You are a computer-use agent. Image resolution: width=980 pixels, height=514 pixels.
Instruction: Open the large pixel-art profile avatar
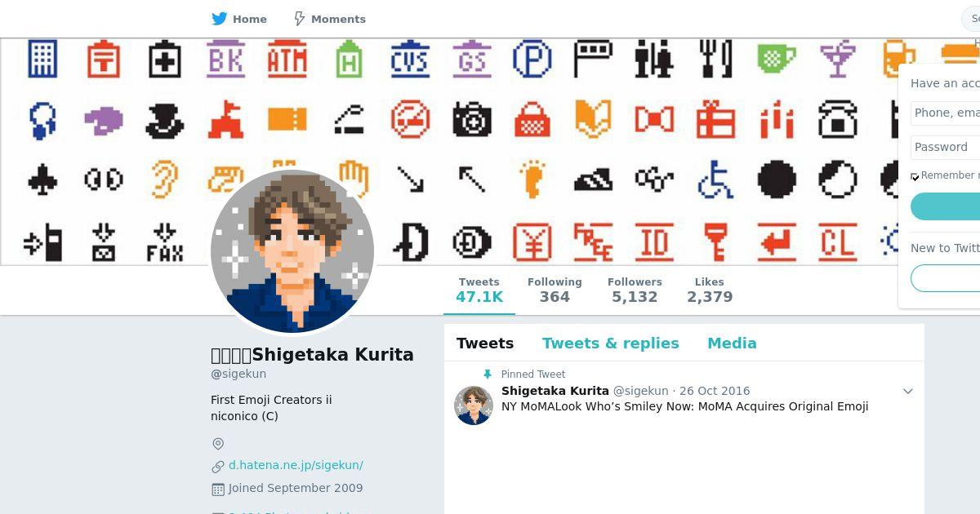[292, 251]
